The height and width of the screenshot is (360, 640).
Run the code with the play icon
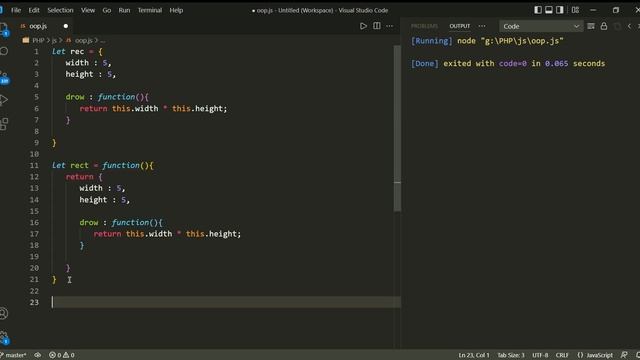pyautogui.click(x=363, y=26)
